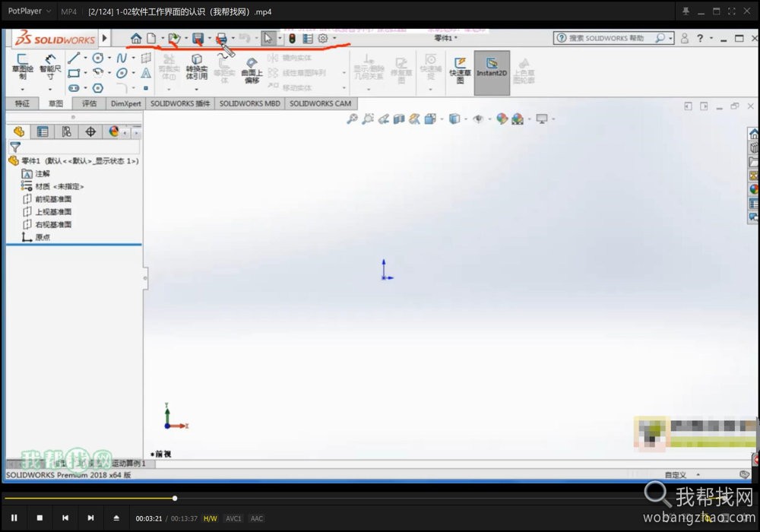Select the Straight Slot tool

point(74,88)
